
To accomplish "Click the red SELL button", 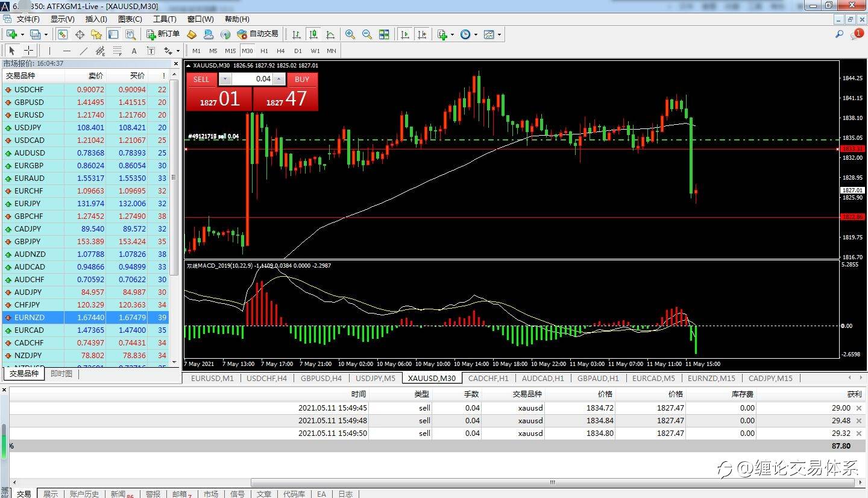I will coord(201,79).
